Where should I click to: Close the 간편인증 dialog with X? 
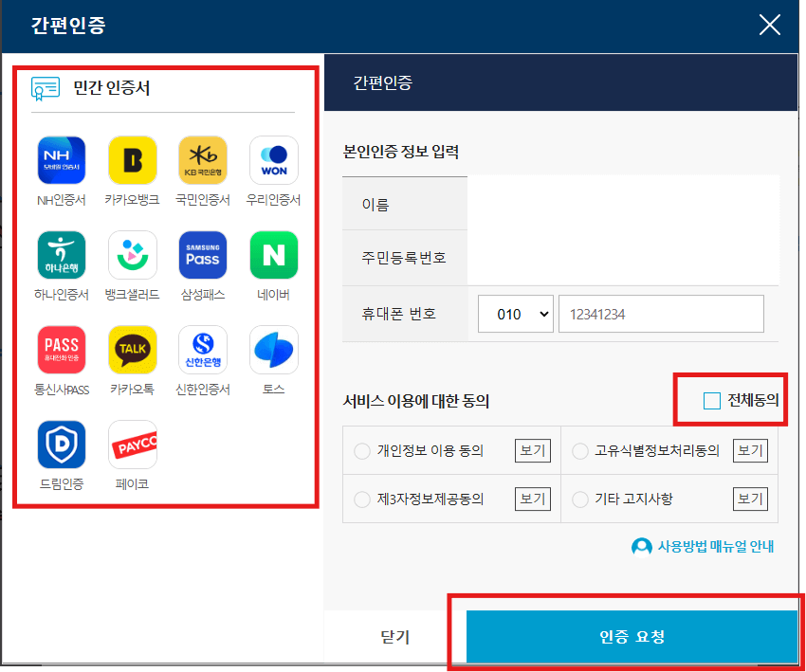pyautogui.click(x=770, y=25)
